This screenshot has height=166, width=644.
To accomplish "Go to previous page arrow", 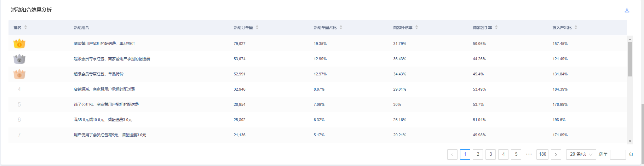I will pyautogui.click(x=452, y=154).
